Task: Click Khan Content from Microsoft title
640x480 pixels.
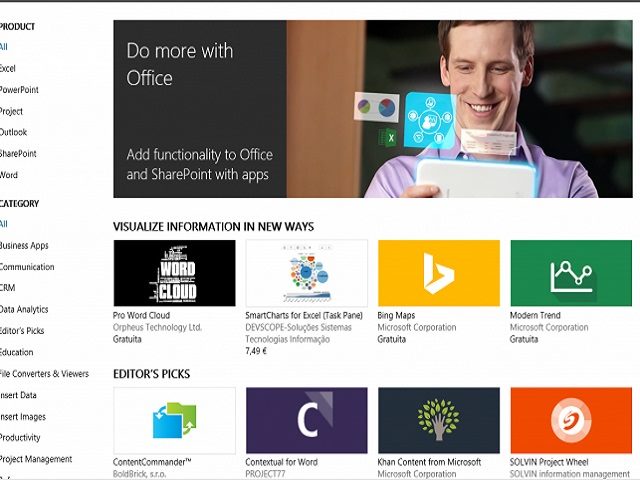Action: [429, 462]
